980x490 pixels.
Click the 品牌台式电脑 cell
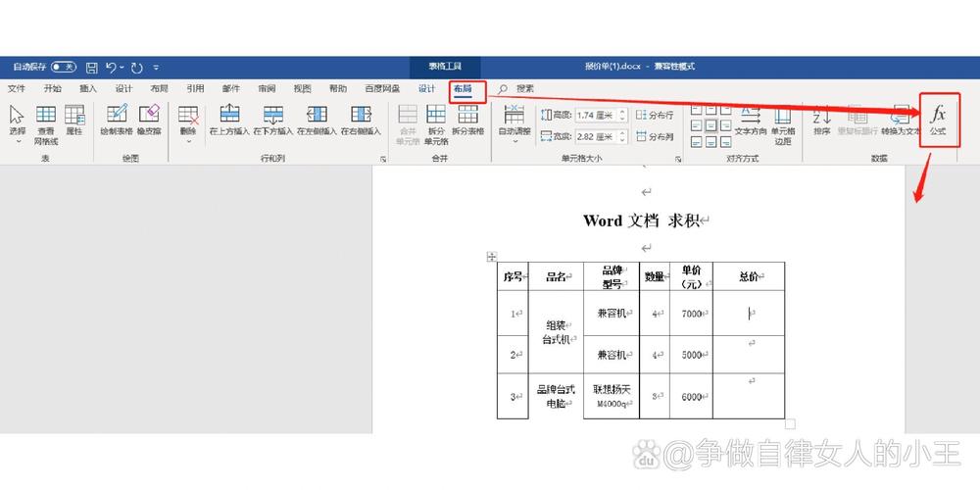tap(556, 396)
